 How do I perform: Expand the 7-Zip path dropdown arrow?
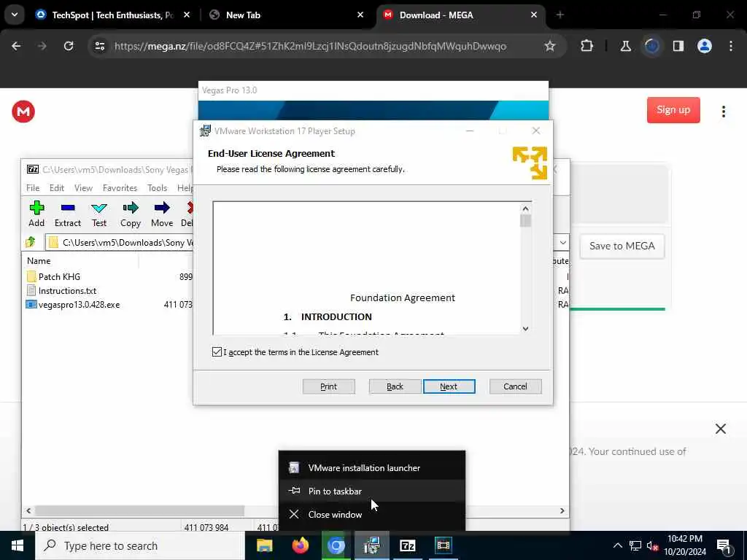click(562, 242)
